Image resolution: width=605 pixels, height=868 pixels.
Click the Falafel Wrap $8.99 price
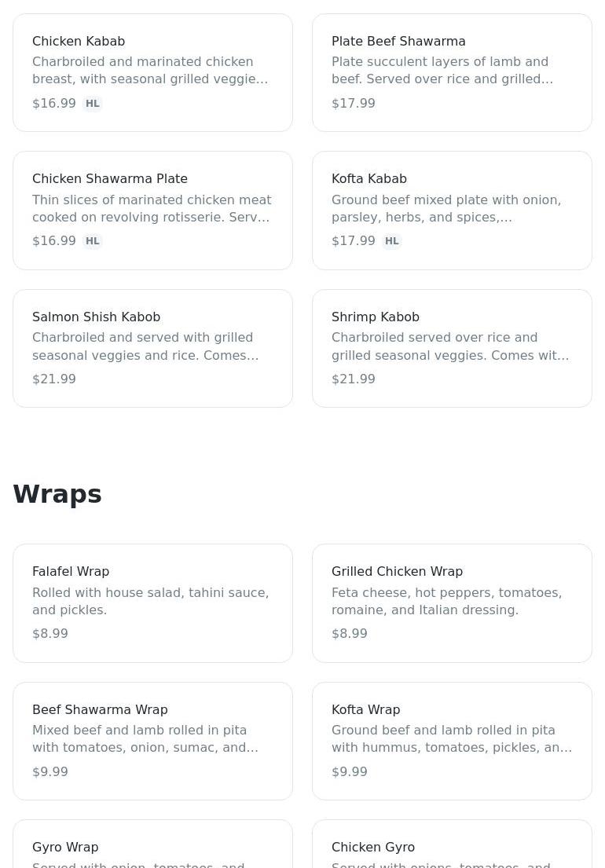(50, 633)
